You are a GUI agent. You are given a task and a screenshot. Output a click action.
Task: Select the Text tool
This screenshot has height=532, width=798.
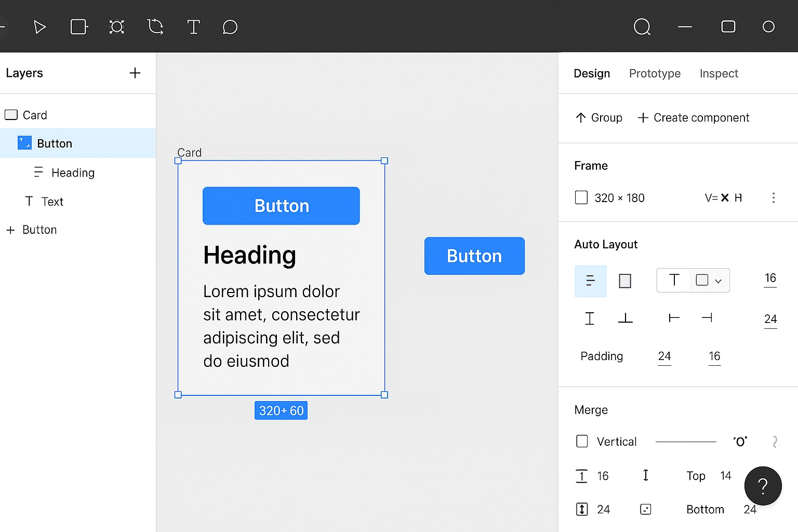[x=193, y=27]
